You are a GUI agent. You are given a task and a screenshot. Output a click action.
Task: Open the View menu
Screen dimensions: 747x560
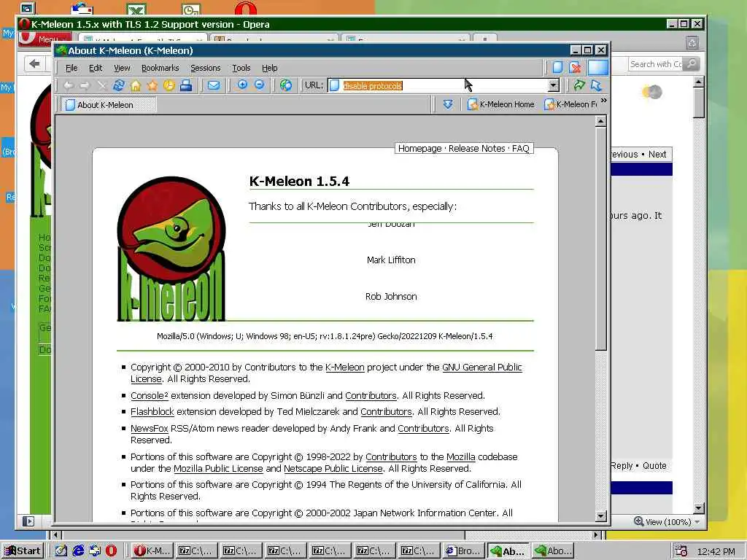[122, 68]
